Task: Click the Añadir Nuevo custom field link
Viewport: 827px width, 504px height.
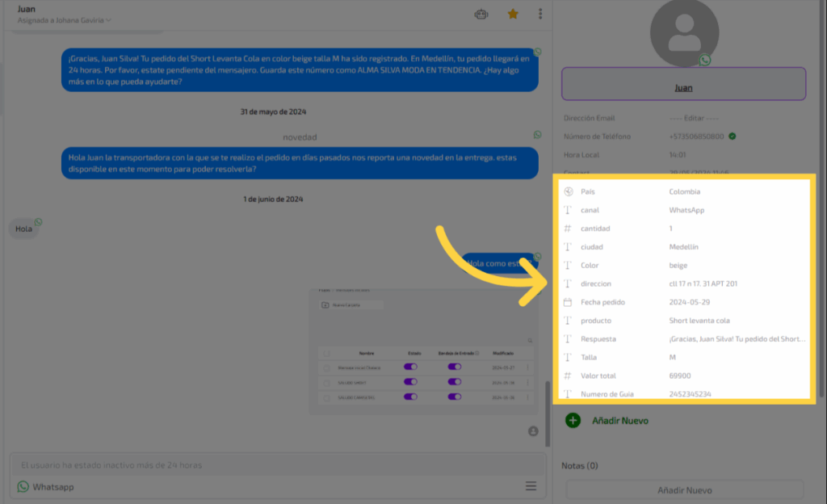Action: pos(619,421)
